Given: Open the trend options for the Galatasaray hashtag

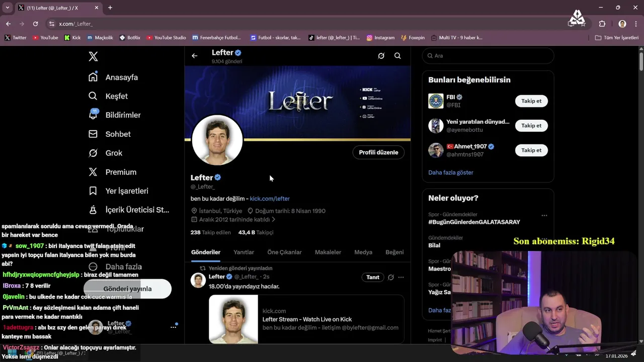Looking at the screenshot, I should point(544,215).
